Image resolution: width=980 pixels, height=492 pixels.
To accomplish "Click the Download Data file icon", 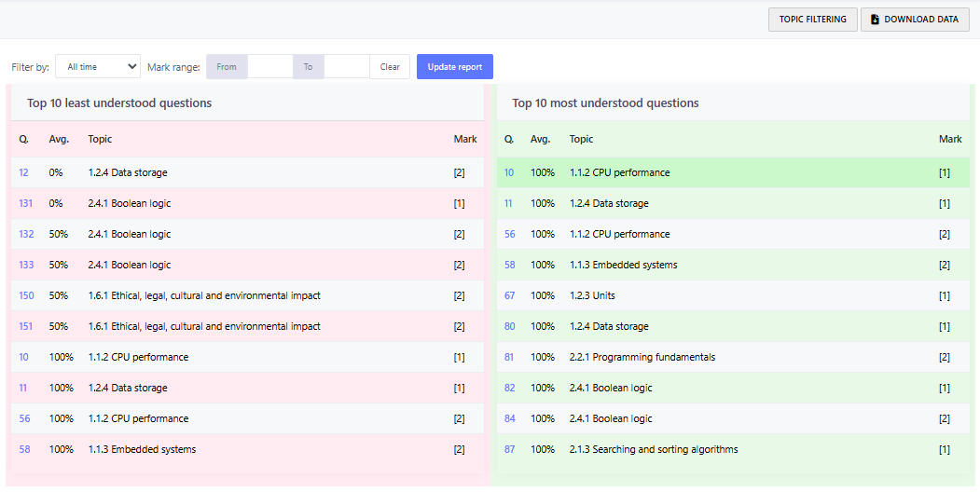I will point(875,20).
